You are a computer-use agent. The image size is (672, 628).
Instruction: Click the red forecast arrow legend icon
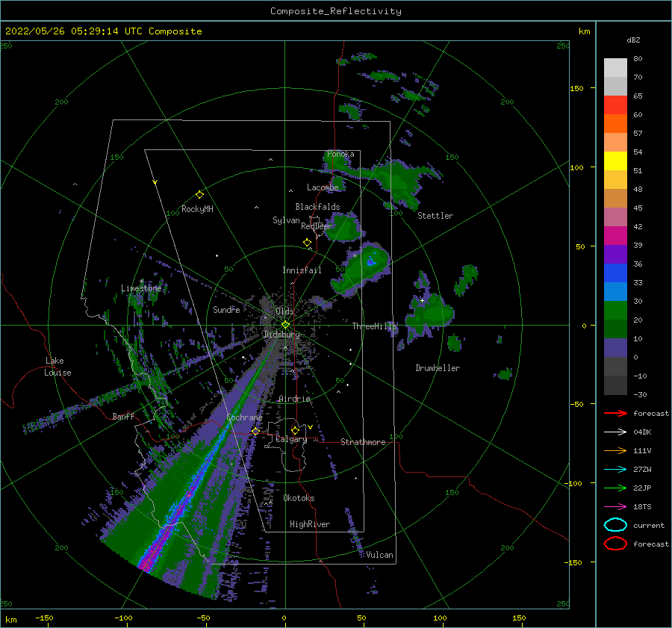pos(615,413)
